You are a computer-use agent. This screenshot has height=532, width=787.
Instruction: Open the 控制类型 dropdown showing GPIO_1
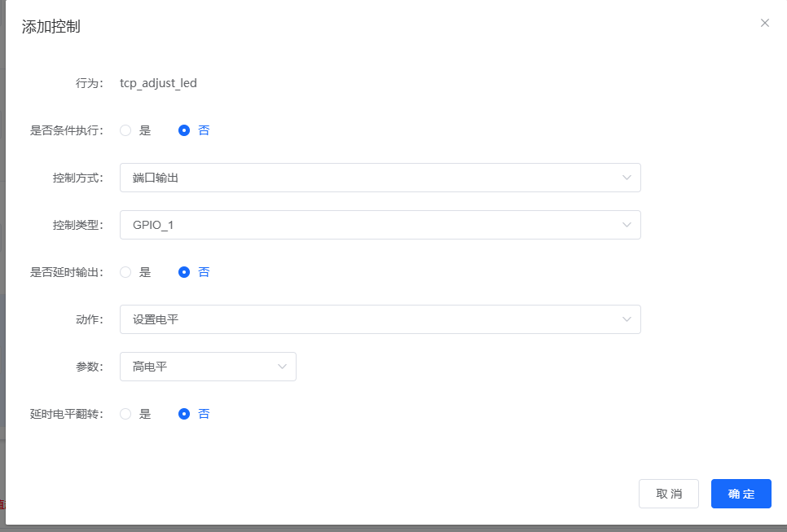[x=379, y=225]
